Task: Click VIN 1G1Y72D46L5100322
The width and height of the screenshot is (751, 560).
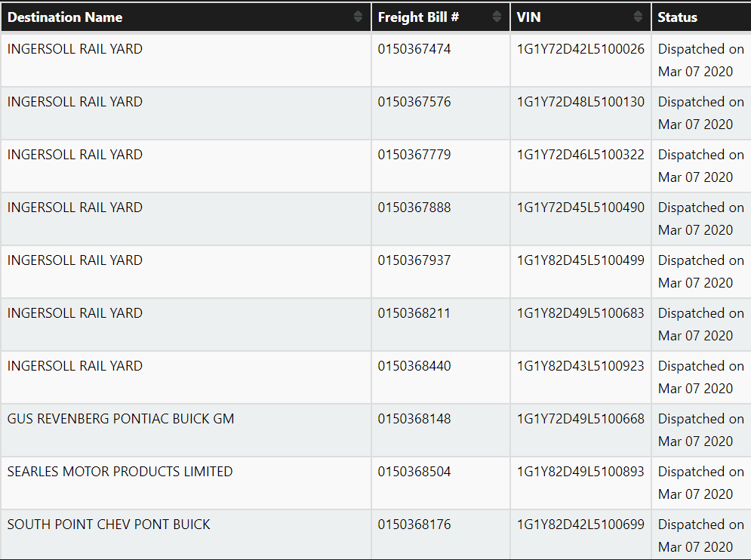Action: tap(580, 155)
